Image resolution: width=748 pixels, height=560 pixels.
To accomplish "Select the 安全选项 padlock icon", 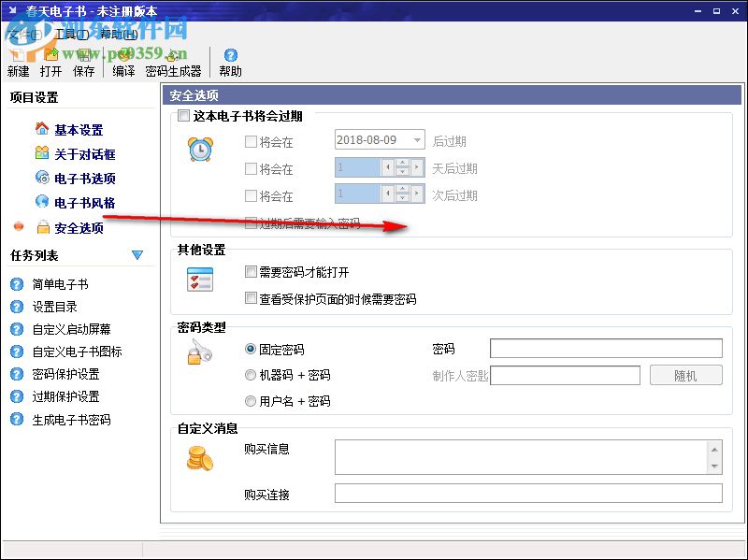I will (x=43, y=227).
